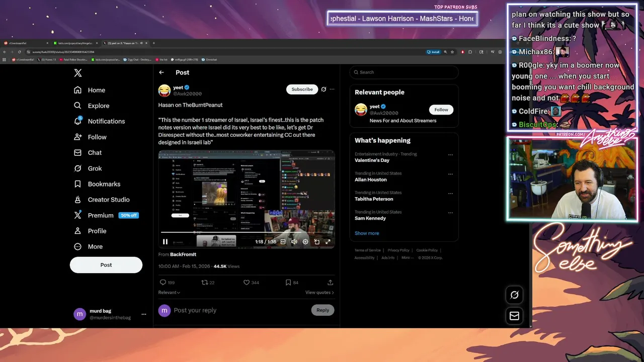Open Chat from the sidebar
644x362 pixels.
pos(88,152)
